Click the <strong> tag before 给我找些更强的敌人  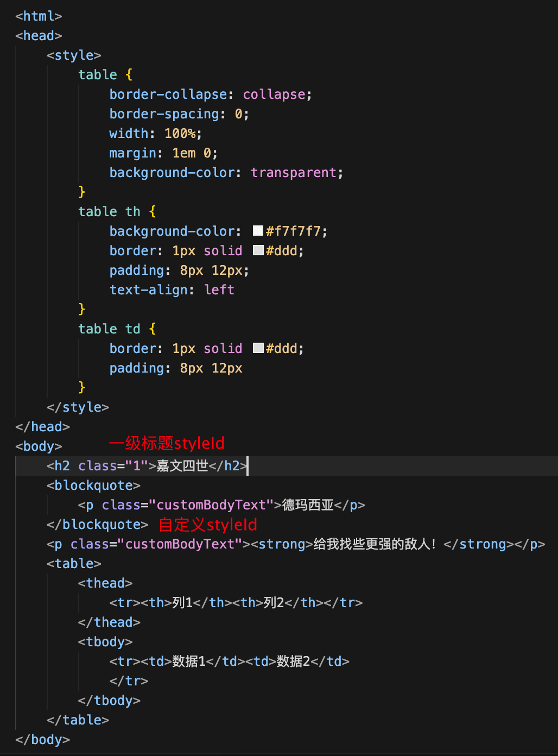click(282, 544)
